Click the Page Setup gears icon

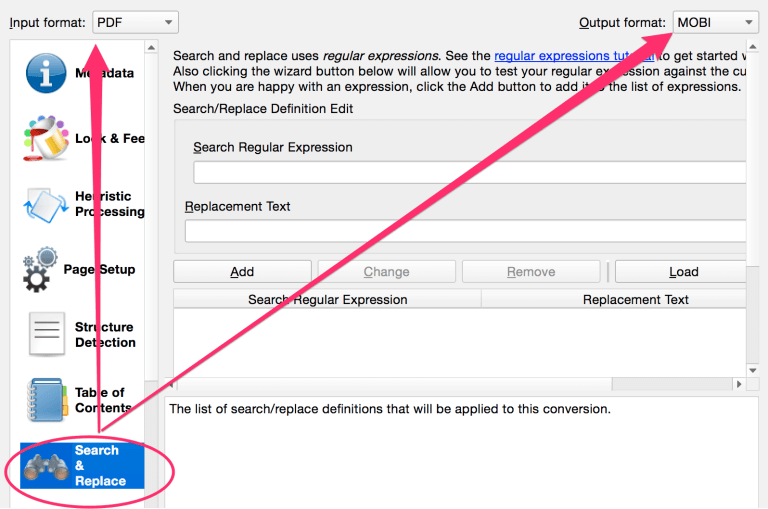(x=40, y=269)
